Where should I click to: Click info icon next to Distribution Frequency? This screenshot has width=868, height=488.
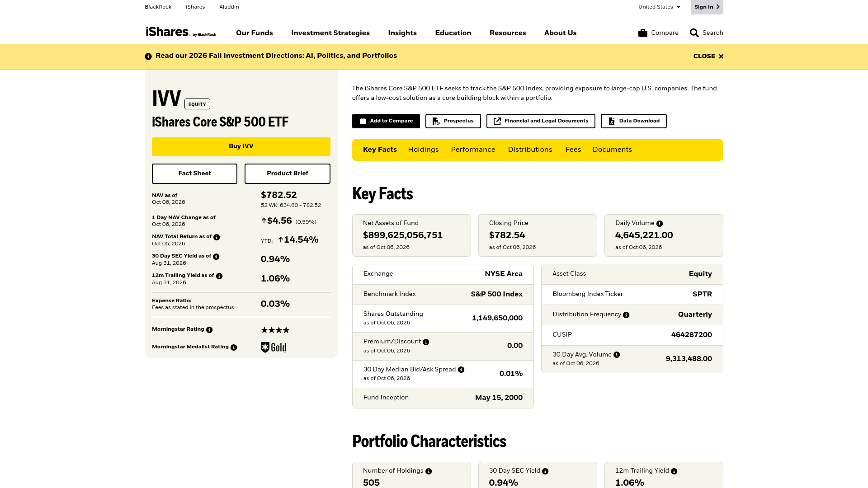[x=626, y=315]
